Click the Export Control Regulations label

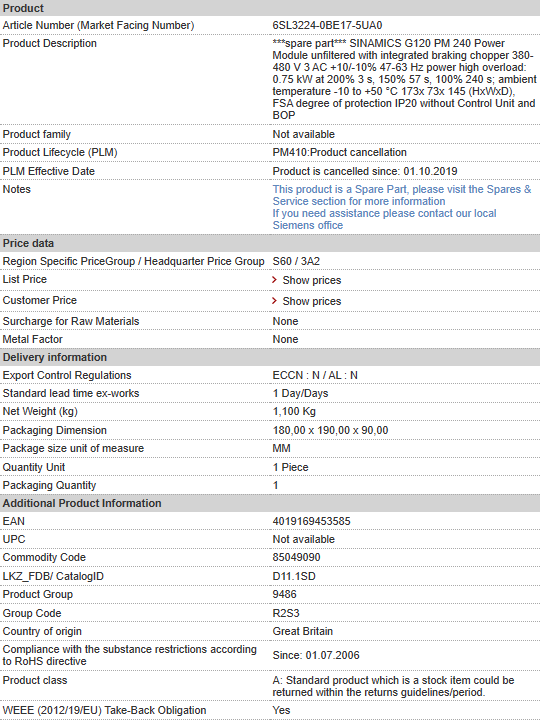67,375
